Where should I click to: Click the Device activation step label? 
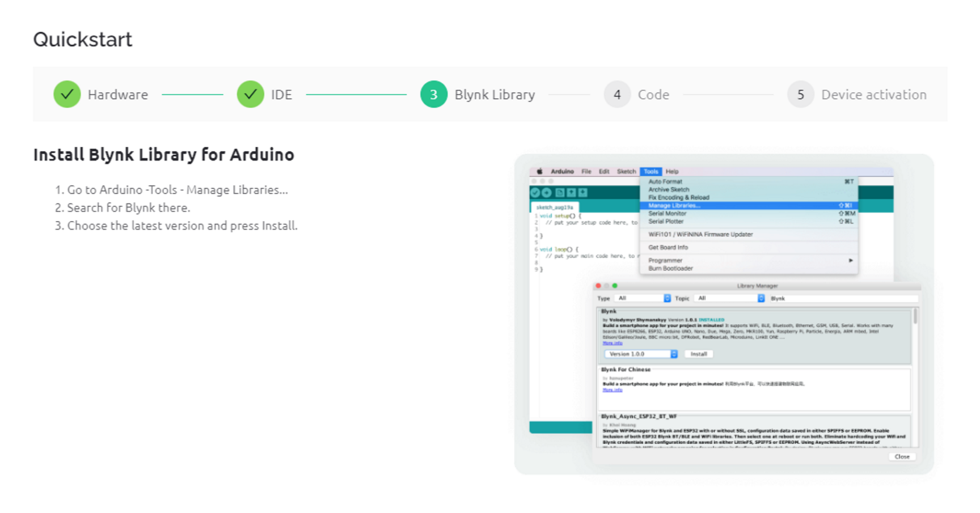coord(874,95)
